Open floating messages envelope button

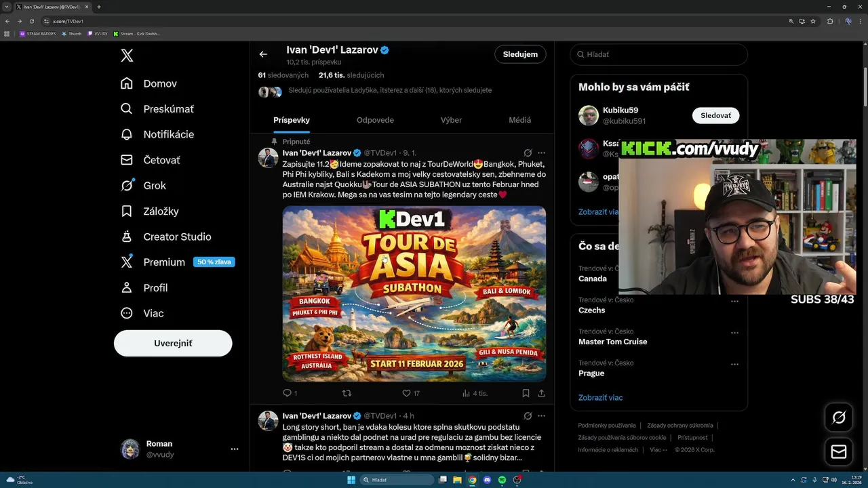point(839,451)
